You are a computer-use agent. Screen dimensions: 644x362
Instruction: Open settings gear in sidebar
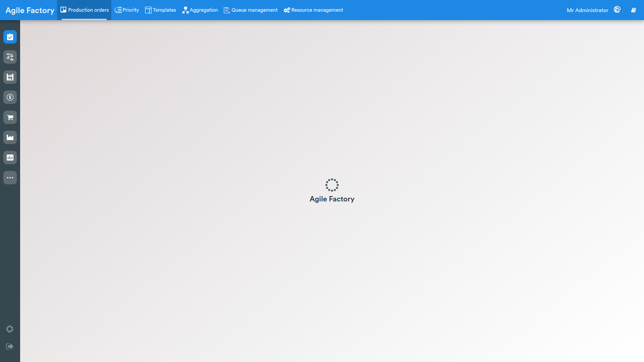[10, 329]
